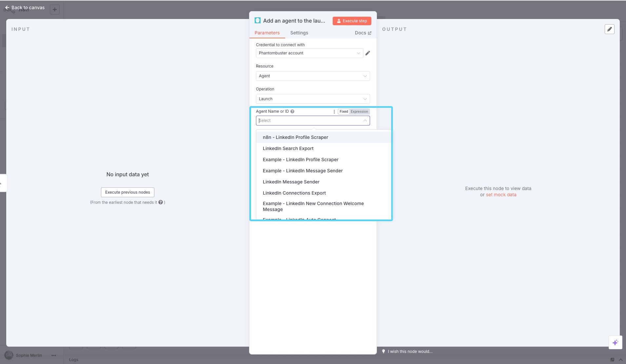Screen dimensions: 626x364
Task: Click the node title Add an agent
Action: [294, 21]
